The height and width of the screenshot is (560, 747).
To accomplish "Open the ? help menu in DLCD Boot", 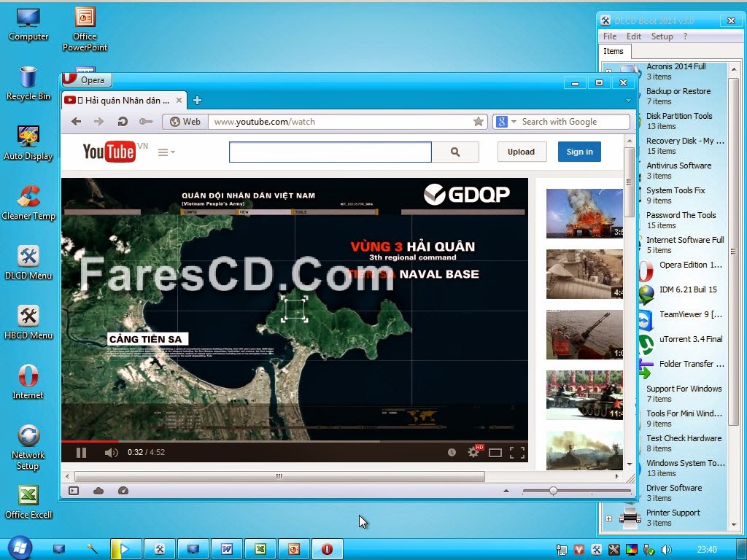I will [x=685, y=36].
